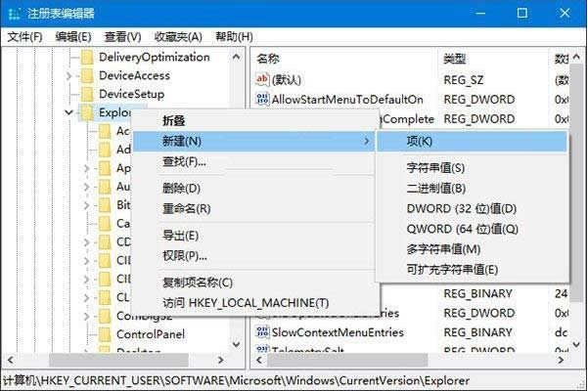
Task: Open the 文件(F) menu
Action: pos(25,36)
